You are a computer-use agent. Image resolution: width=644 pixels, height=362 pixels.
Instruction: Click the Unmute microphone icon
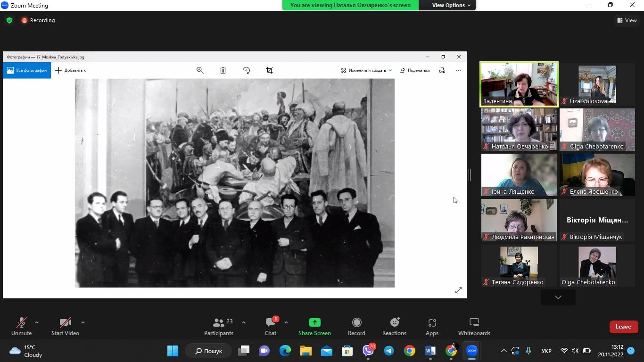[21, 323]
